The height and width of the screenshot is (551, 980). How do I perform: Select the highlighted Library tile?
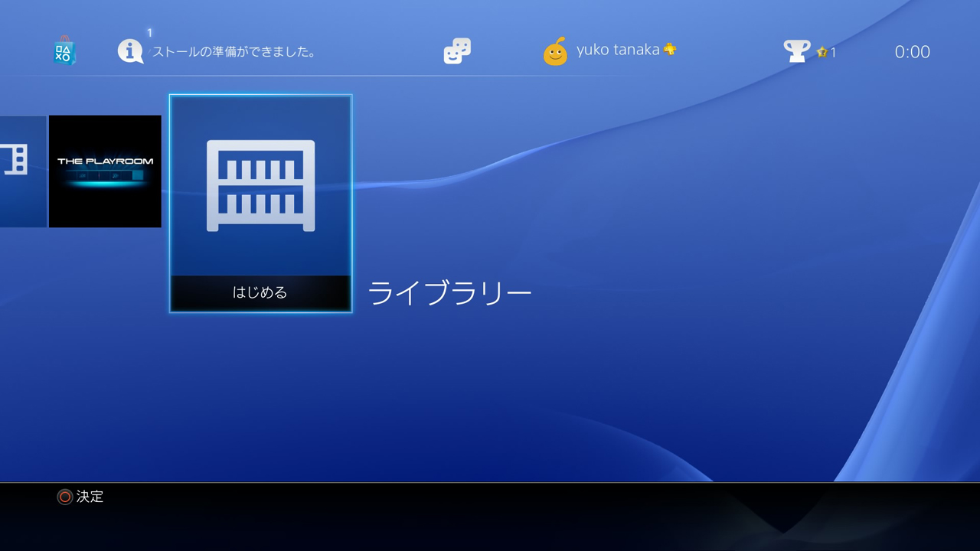(260, 203)
